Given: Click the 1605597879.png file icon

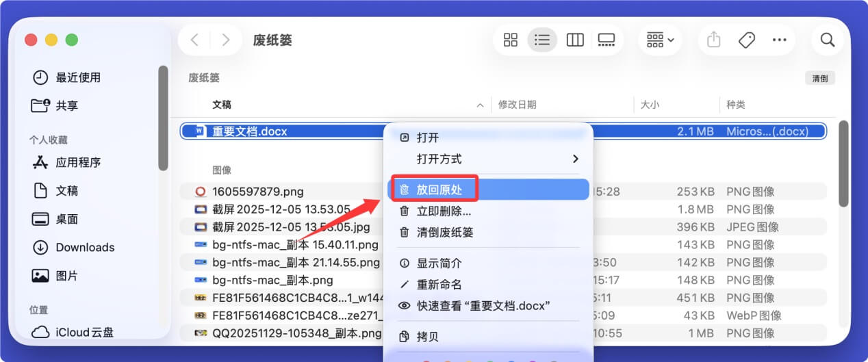Looking at the screenshot, I should pyautogui.click(x=200, y=192).
